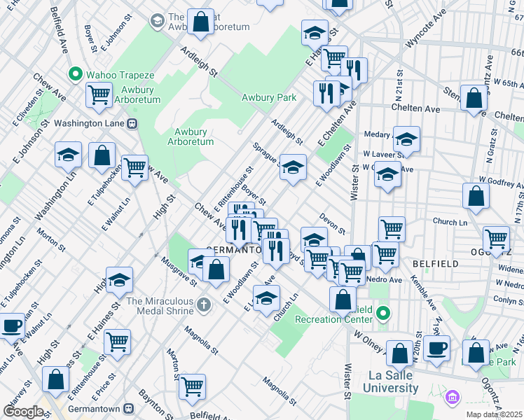Select the shopping bag marker below W Godfrey Ave
The height and width of the screenshot is (420, 524).
click(476, 196)
